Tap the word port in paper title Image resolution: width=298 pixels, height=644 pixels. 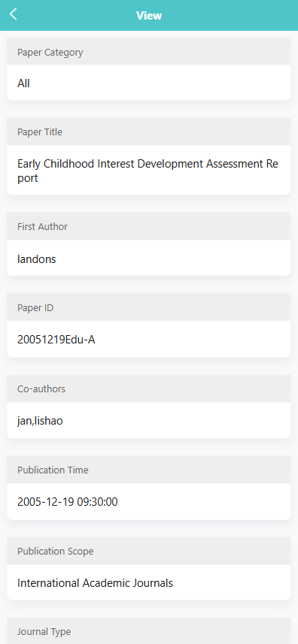(x=28, y=179)
